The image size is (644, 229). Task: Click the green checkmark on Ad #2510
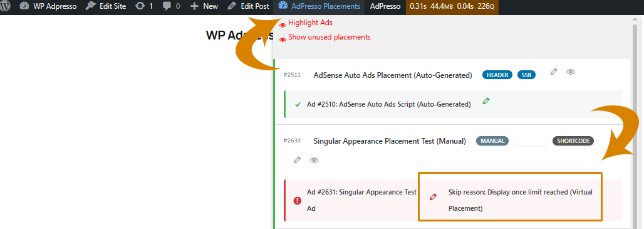click(x=298, y=104)
